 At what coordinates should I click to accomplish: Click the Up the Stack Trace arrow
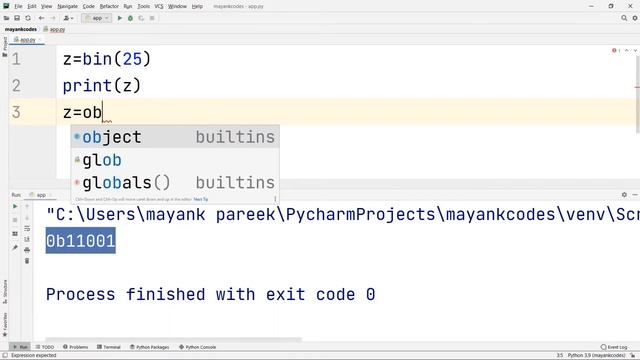(x=27, y=207)
